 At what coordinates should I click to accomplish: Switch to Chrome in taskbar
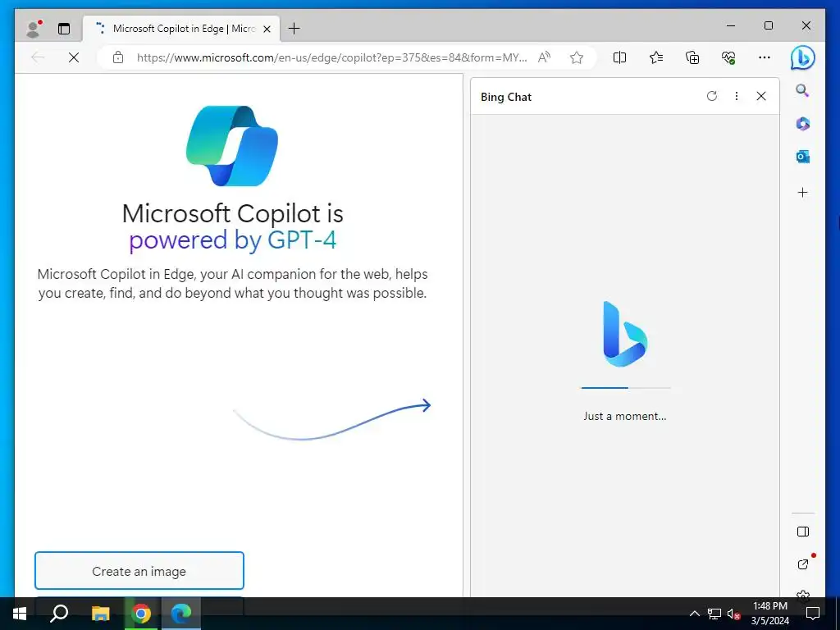(141, 614)
